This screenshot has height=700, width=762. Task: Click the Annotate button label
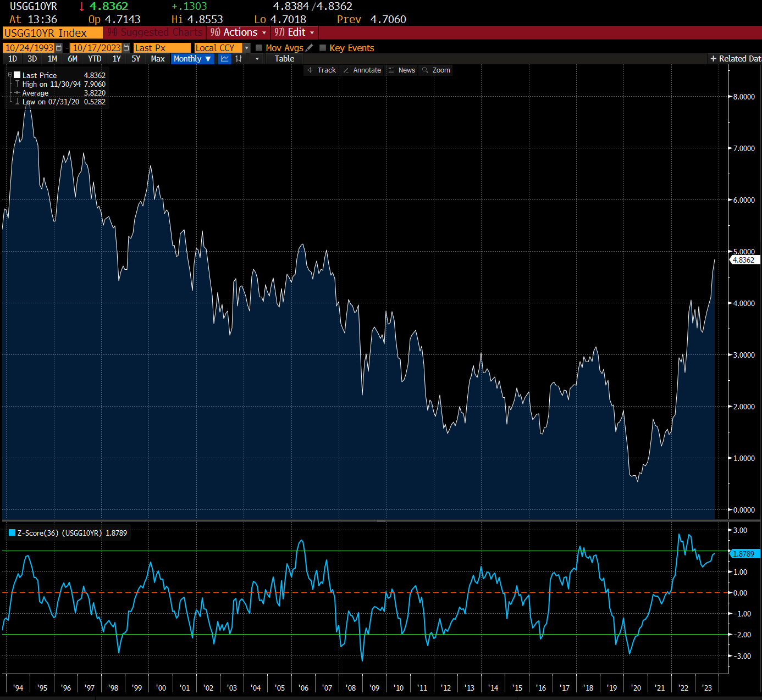[x=367, y=70]
